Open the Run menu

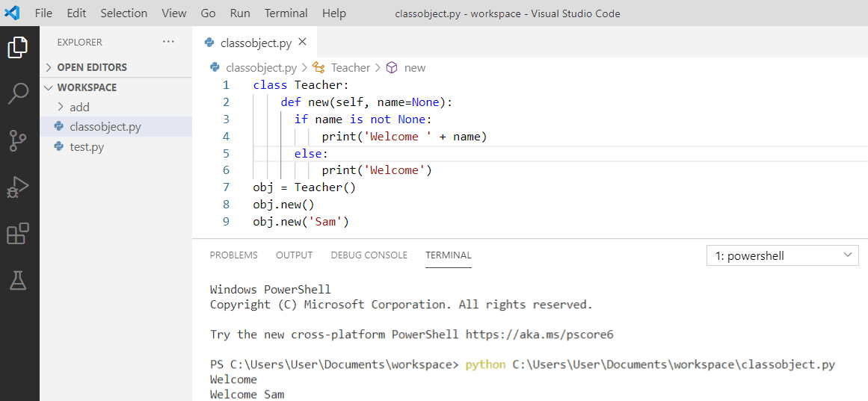[240, 13]
